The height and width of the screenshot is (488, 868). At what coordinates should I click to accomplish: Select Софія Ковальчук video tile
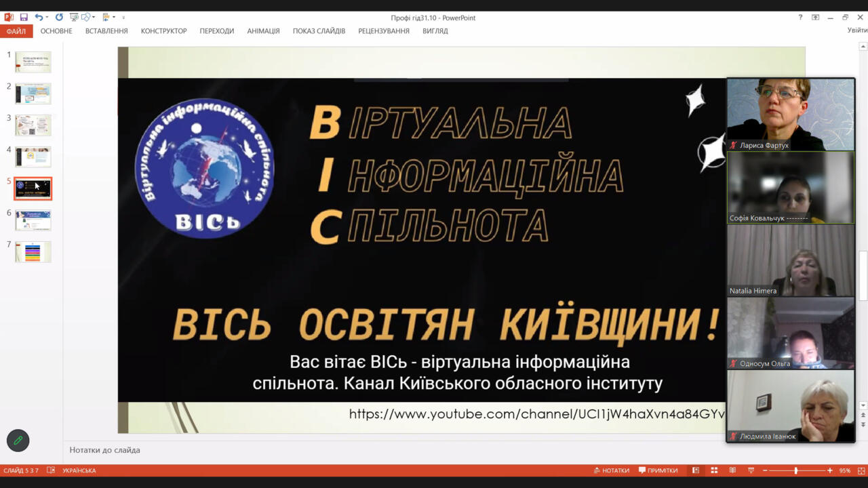[791, 188]
